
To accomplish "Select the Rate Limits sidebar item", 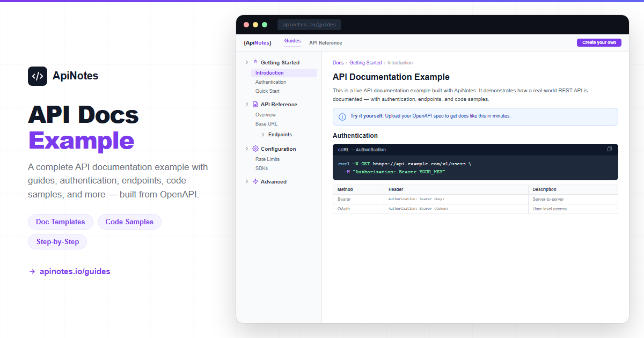I will (x=267, y=159).
